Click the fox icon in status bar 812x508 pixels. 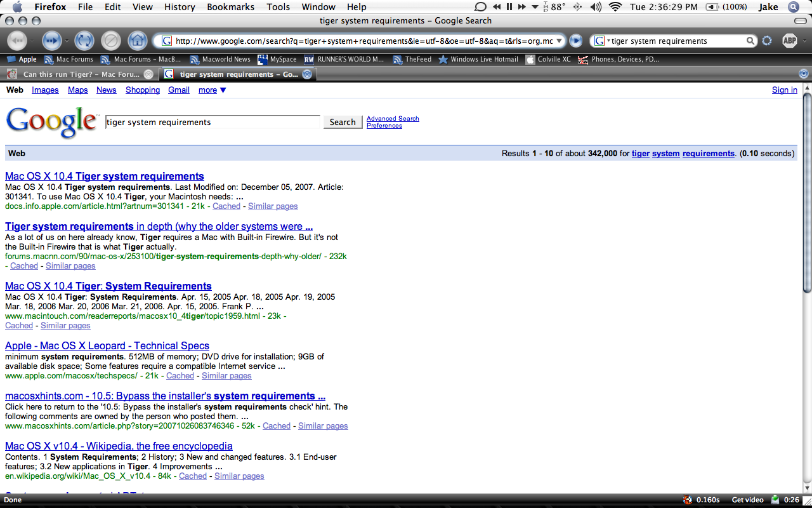[687, 500]
